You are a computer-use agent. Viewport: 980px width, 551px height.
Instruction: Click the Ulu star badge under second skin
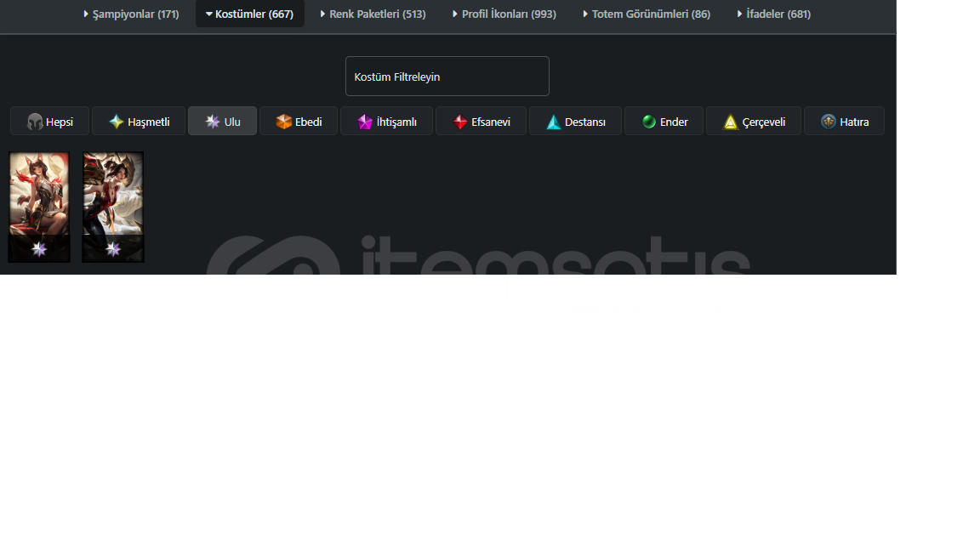click(112, 249)
